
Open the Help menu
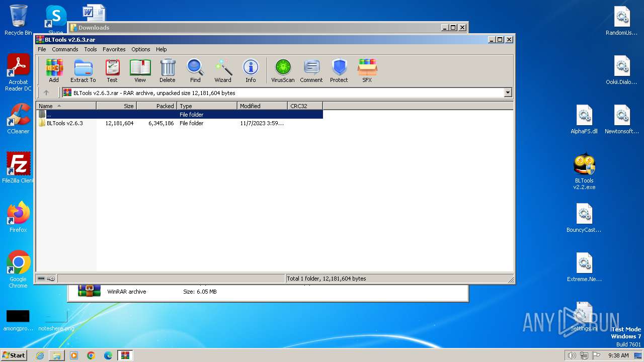click(x=161, y=49)
